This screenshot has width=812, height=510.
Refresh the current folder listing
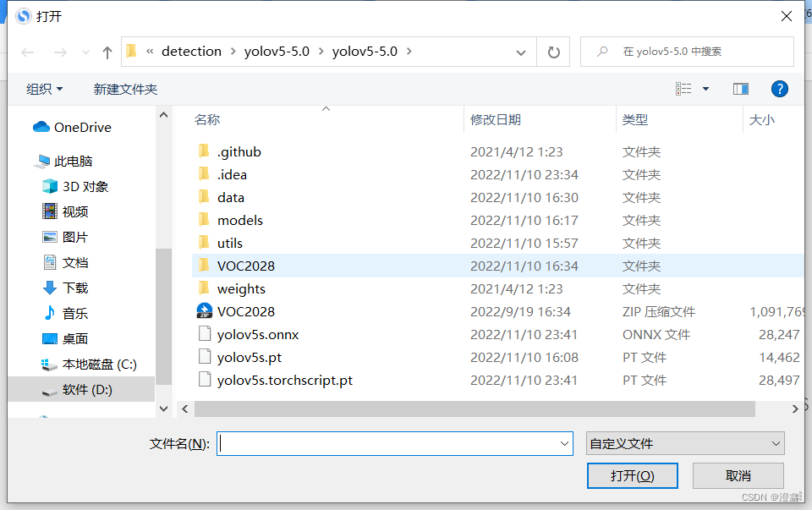[x=553, y=52]
